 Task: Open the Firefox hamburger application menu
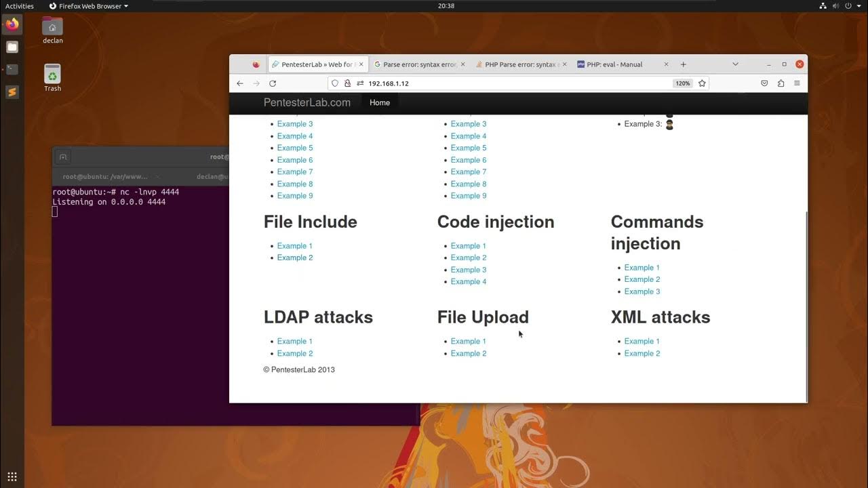point(797,83)
